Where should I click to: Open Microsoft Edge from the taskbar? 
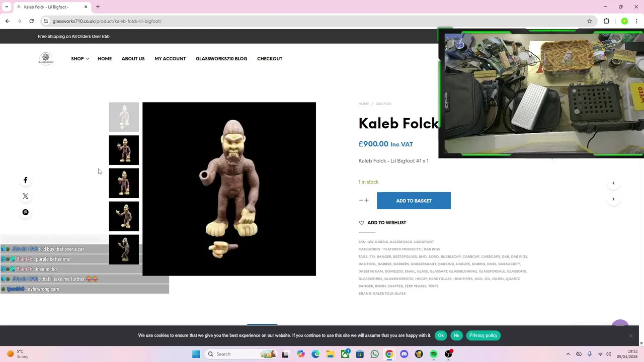pyautogui.click(x=315, y=354)
